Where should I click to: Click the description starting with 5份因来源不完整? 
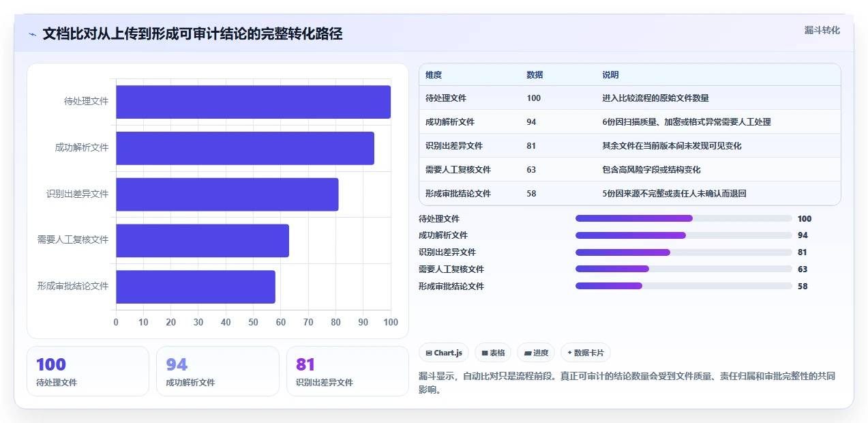click(674, 194)
